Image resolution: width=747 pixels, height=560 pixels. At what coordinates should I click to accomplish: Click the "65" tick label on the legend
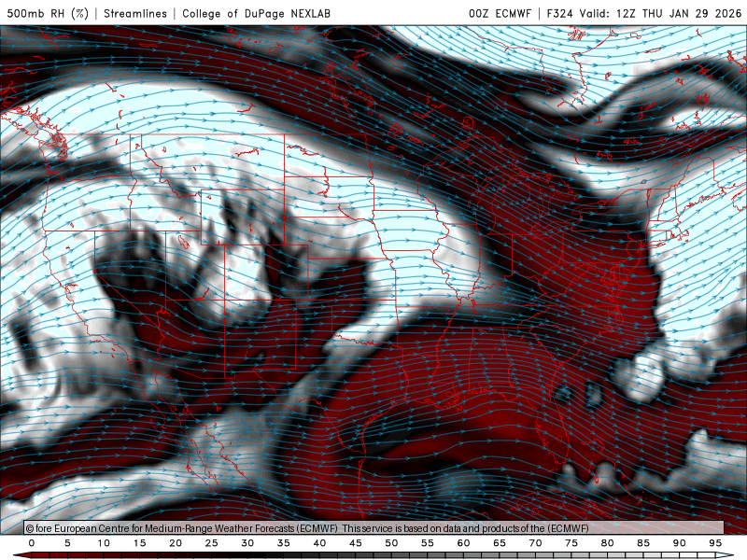tap(500, 543)
